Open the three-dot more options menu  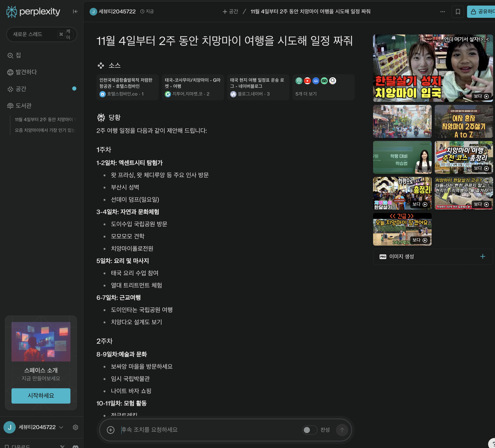(442, 11)
